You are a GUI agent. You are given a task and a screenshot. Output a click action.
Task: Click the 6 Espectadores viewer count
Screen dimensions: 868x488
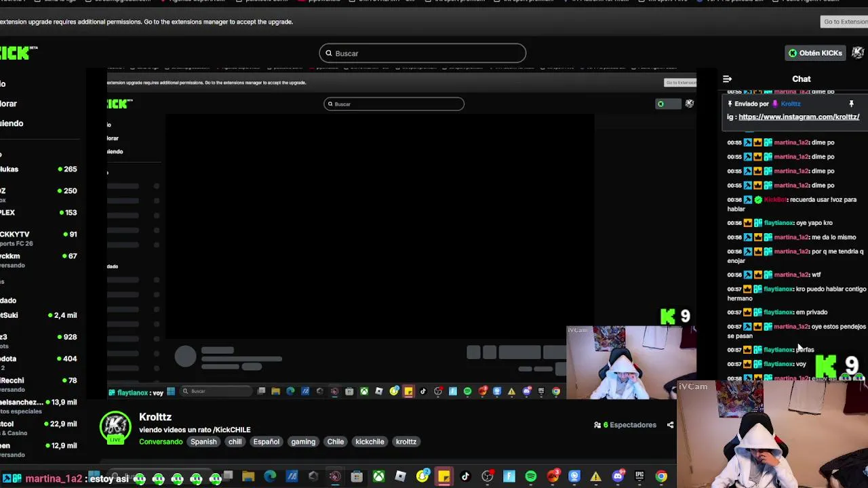625,425
